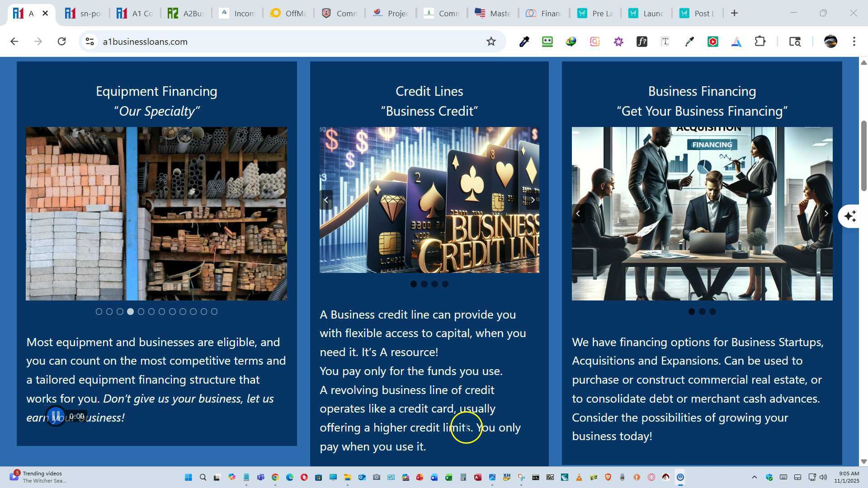Open a new browser tab with the plus button
This screenshot has width=868, height=488.
pyautogui.click(x=734, y=13)
